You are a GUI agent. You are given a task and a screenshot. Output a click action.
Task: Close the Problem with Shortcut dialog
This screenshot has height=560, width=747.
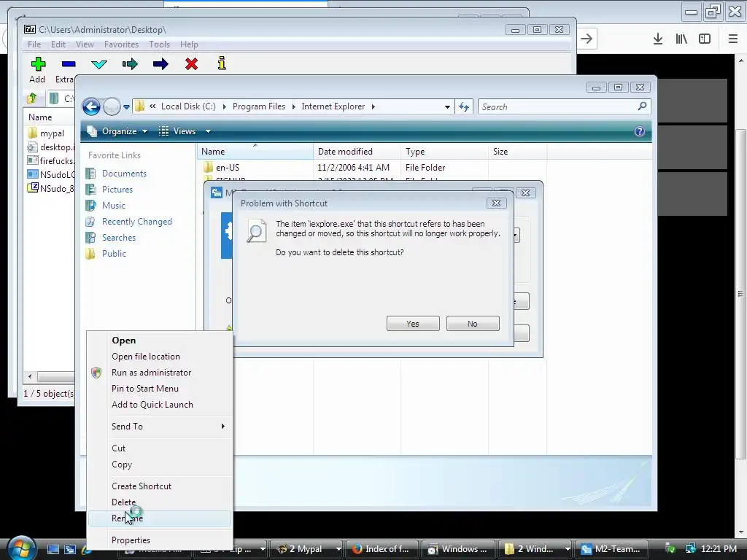496,203
